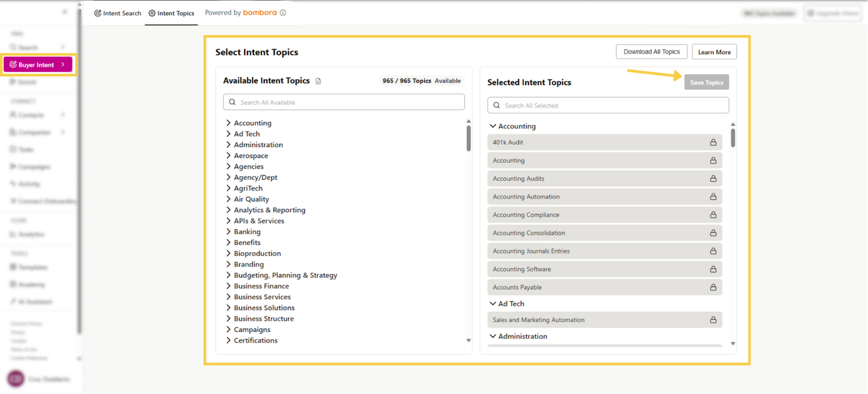Select Sales and Marketing Automation topic
868x394 pixels.
605,320
